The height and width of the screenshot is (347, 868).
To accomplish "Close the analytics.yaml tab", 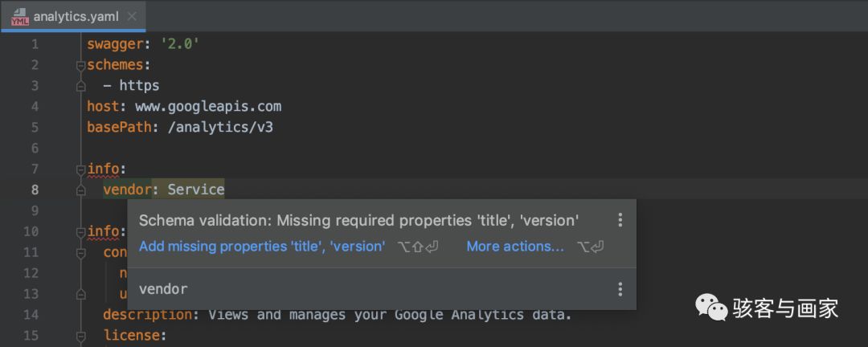I will coord(132,16).
